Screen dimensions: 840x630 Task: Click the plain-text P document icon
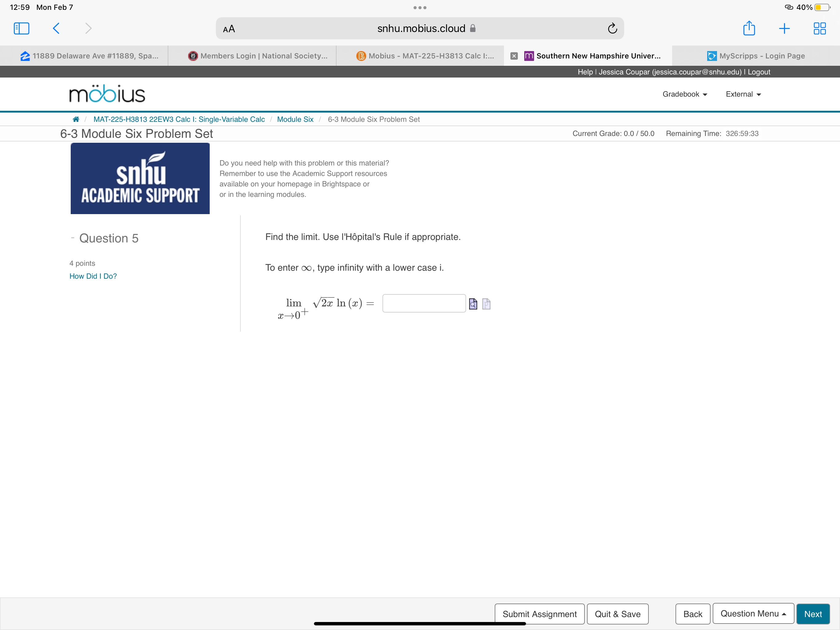point(486,304)
